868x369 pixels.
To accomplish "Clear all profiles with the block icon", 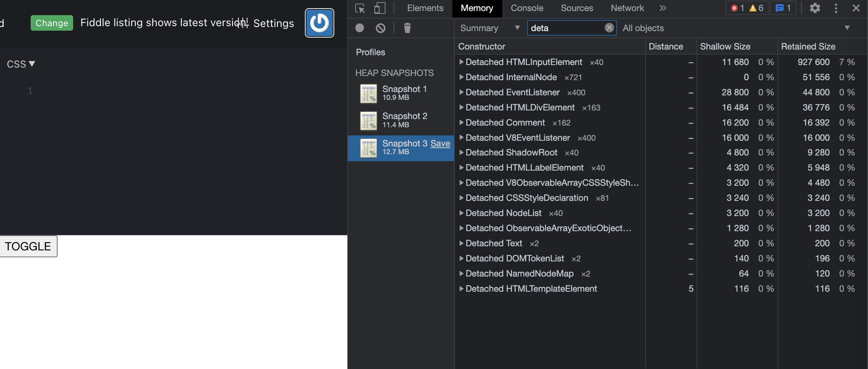I will coord(380,28).
